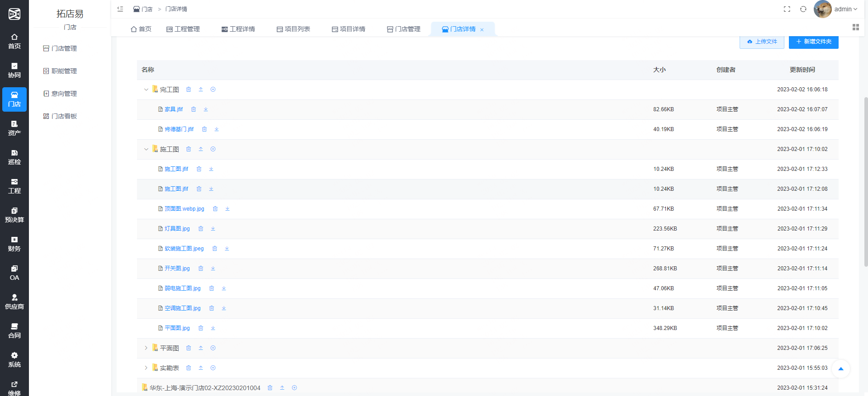Close the 门店详情 tab
The width and height of the screenshot is (868, 396).
[482, 30]
